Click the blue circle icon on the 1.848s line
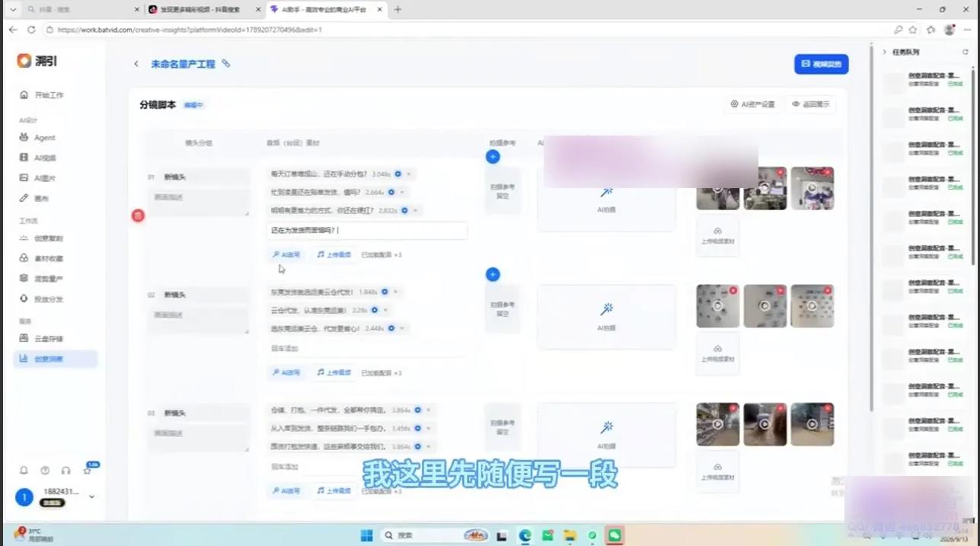980x546 pixels. (385, 292)
